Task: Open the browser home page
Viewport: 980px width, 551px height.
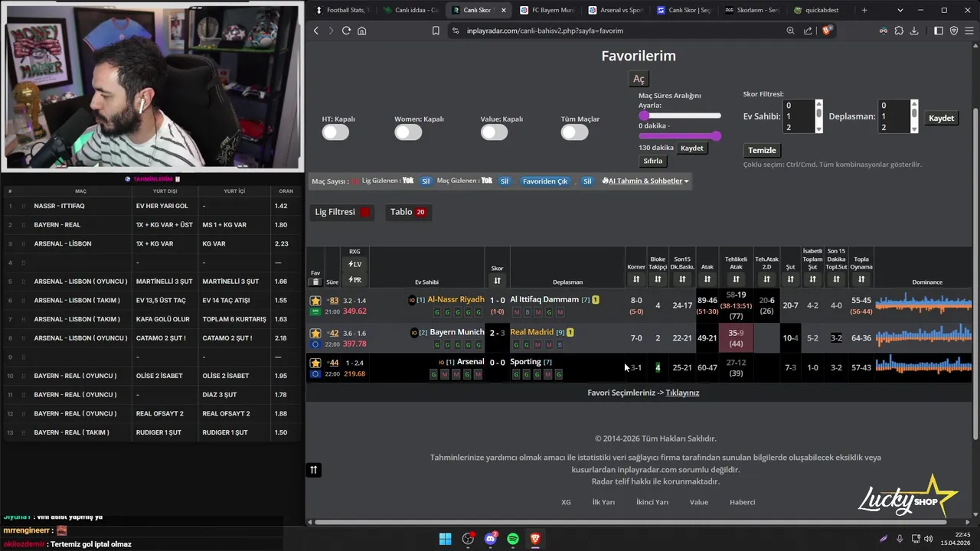Action: 361,31
